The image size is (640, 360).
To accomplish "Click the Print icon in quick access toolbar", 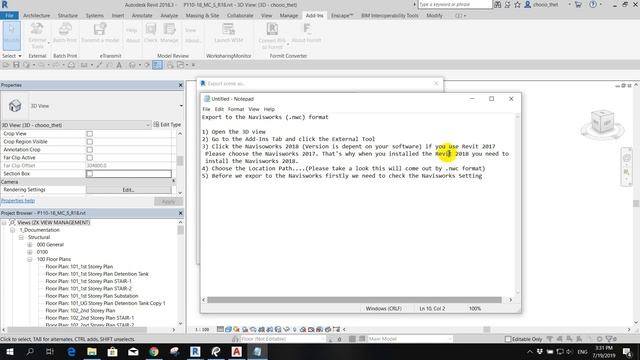I will (71, 65).
